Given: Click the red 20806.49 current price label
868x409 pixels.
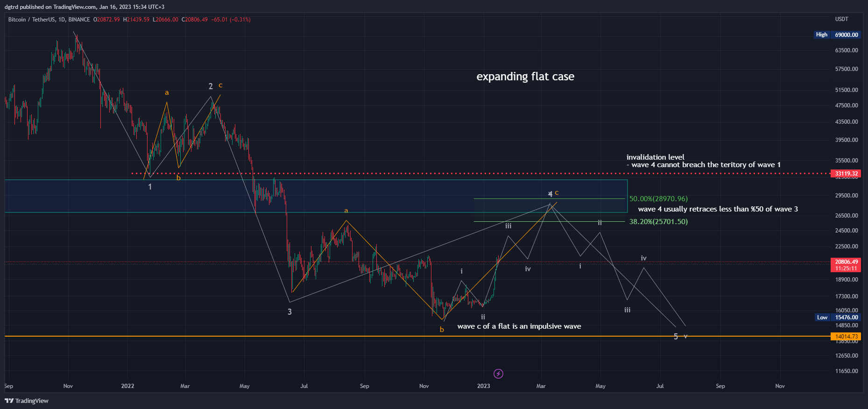Looking at the screenshot, I should coord(847,262).
